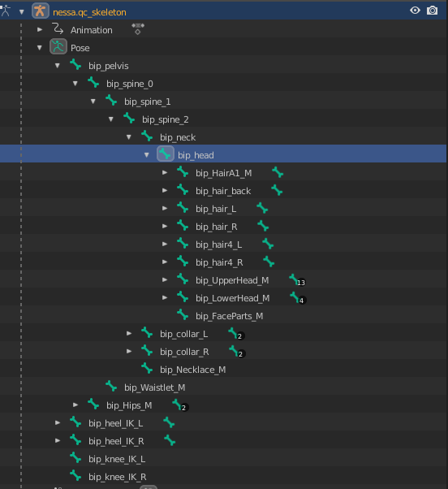The width and height of the screenshot is (448, 489).
Task: Expand the bip_UpperHead_M bone
Action: (165, 279)
